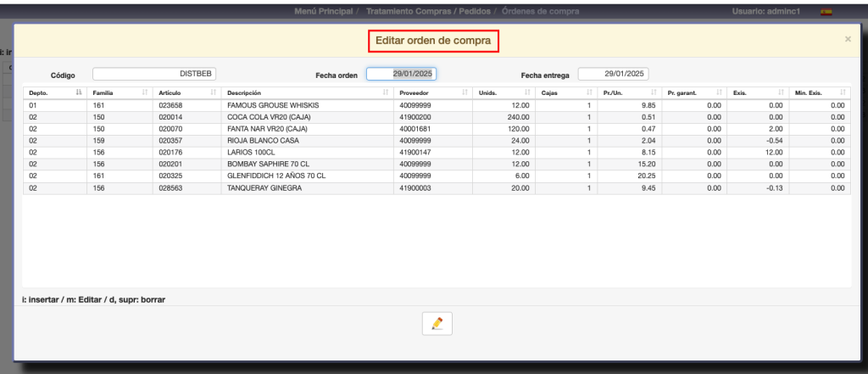Select the GLENFIDDICH 12 AÑOS 70 CL row
Image resolution: width=868 pixels, height=374 pixels.
[x=437, y=176]
